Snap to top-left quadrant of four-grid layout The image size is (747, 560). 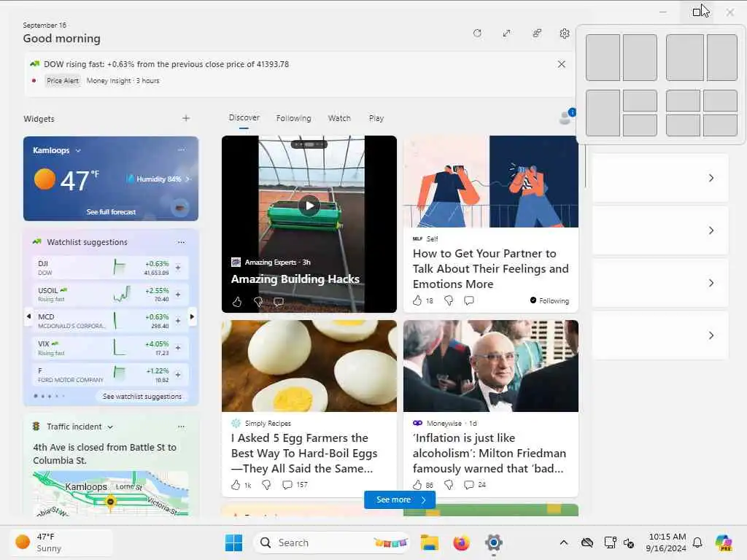pos(683,101)
